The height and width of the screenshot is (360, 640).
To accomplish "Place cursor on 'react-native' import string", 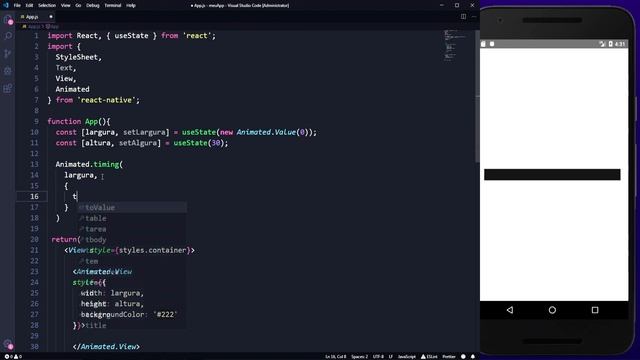I will click(x=106, y=100).
